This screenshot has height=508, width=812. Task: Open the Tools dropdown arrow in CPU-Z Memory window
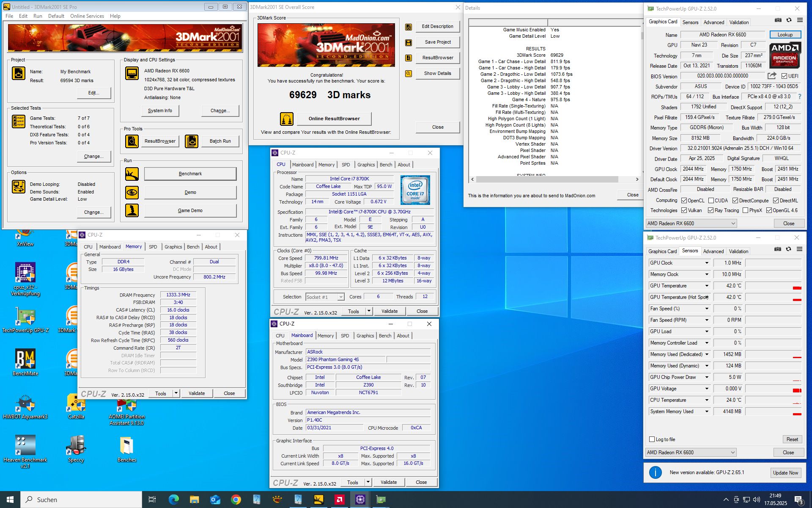click(x=176, y=393)
